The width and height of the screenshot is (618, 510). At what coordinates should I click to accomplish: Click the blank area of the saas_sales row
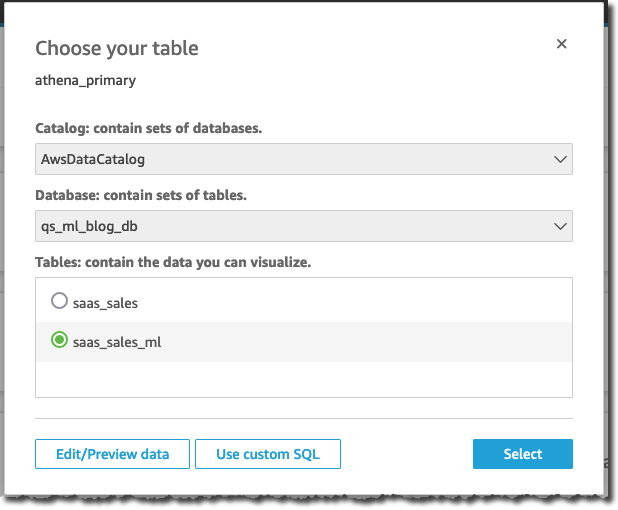[x=380, y=301]
